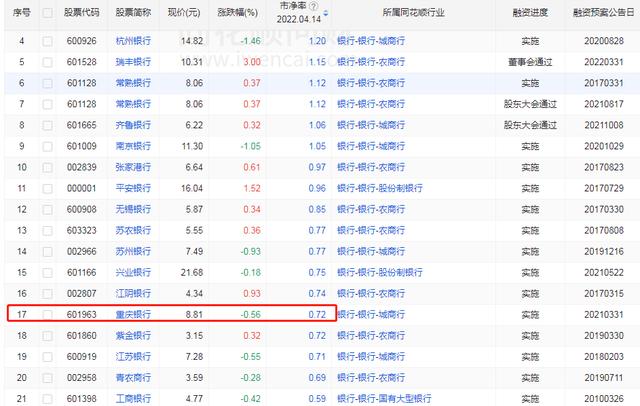The height and width of the screenshot is (406, 640).
Task: Click the 苏农银行 link
Action: (x=133, y=230)
